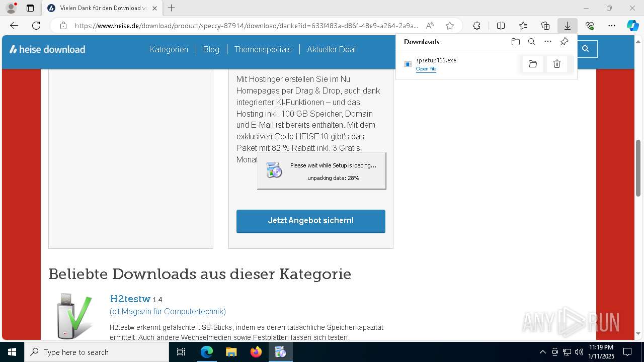
Task: Open the H2testw product link
Action: coord(130,299)
